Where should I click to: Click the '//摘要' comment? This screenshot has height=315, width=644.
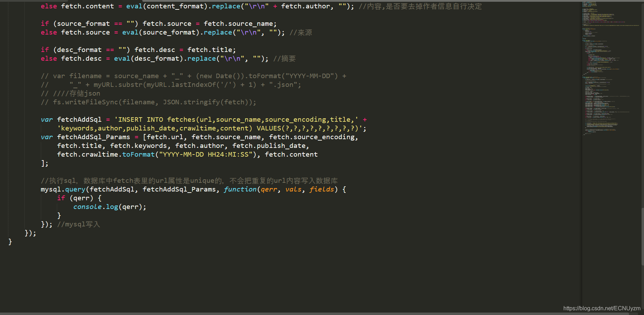click(284, 59)
